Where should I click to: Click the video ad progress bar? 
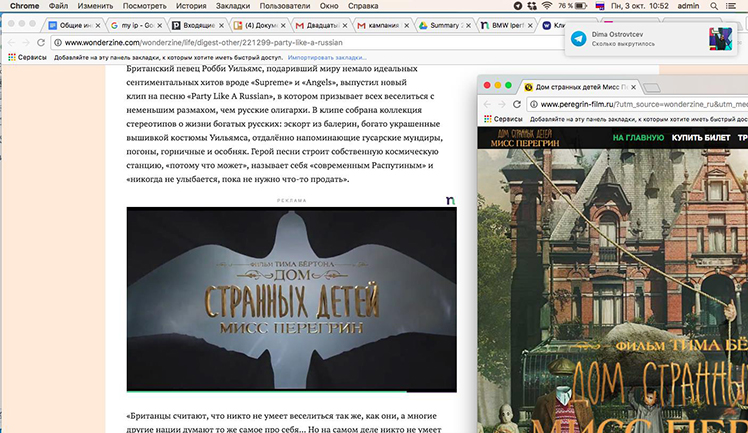click(x=291, y=392)
